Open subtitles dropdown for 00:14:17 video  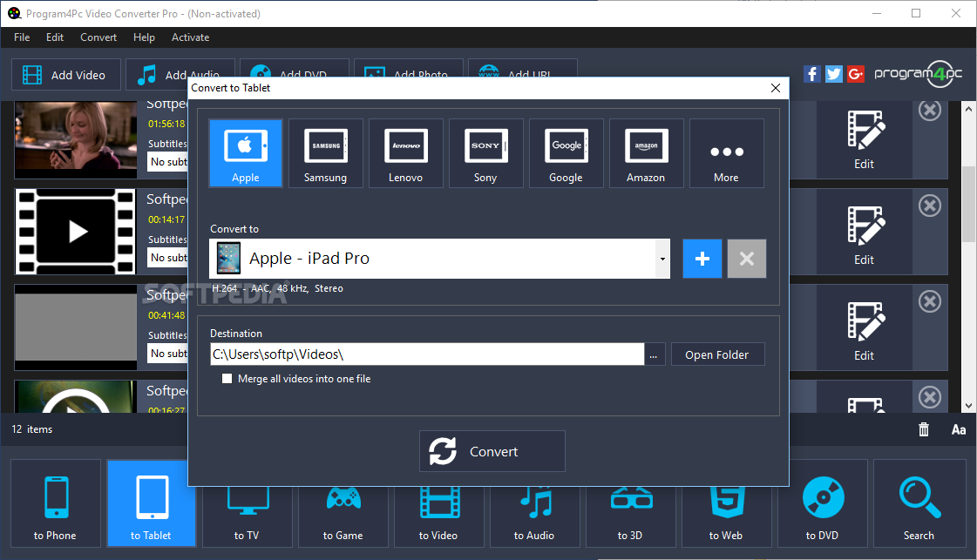(167, 258)
